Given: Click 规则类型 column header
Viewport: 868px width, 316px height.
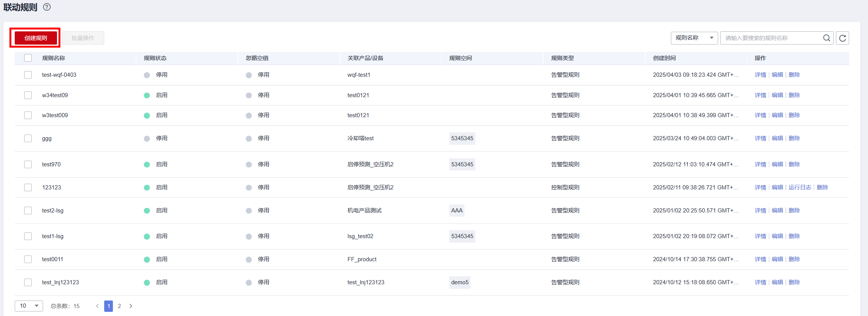Looking at the screenshot, I should tap(563, 58).
